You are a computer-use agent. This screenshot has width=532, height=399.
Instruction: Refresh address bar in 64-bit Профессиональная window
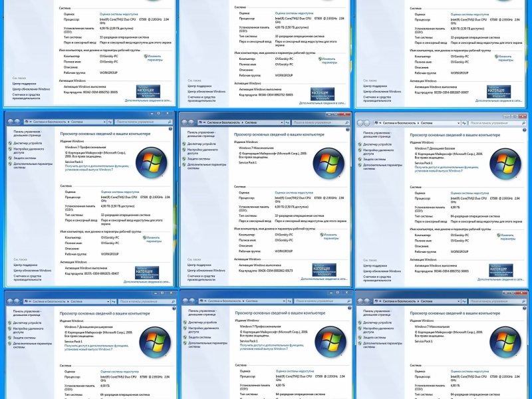click(289, 301)
